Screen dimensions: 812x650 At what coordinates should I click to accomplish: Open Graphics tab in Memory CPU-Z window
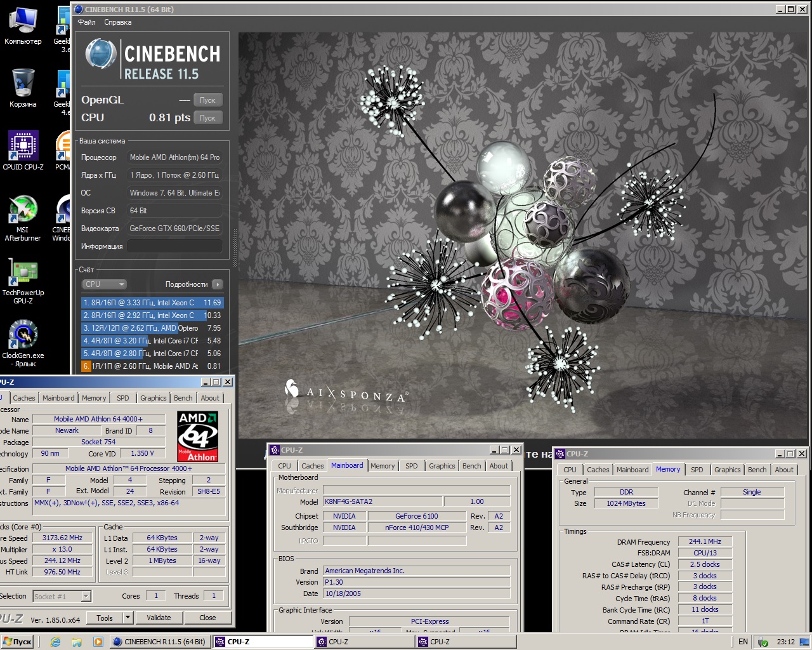(x=728, y=470)
